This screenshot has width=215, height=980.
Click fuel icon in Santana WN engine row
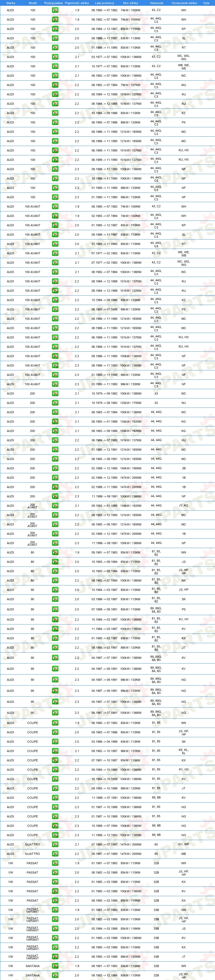55,966
